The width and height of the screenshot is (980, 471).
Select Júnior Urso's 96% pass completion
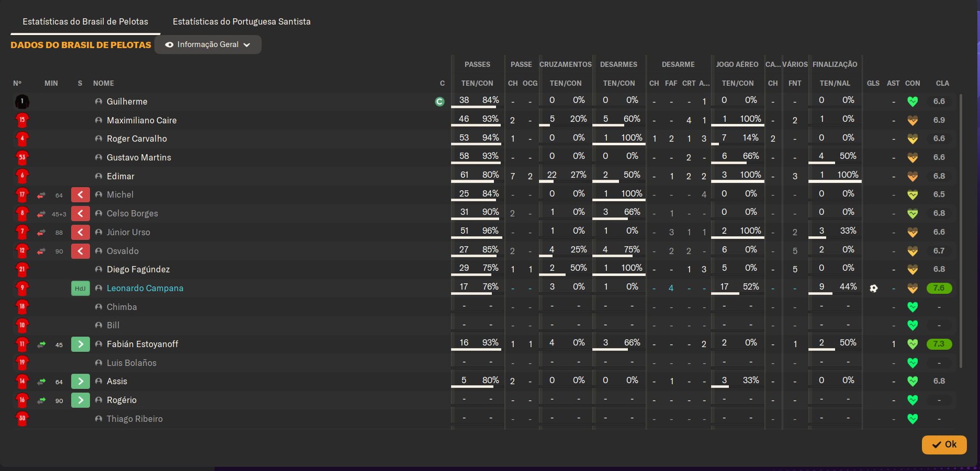[490, 231]
